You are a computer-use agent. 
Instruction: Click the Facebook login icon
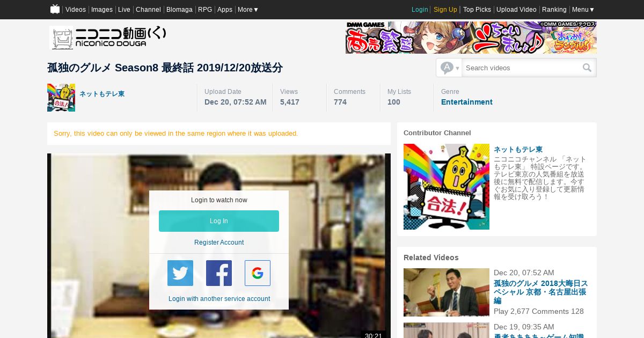pos(219,273)
